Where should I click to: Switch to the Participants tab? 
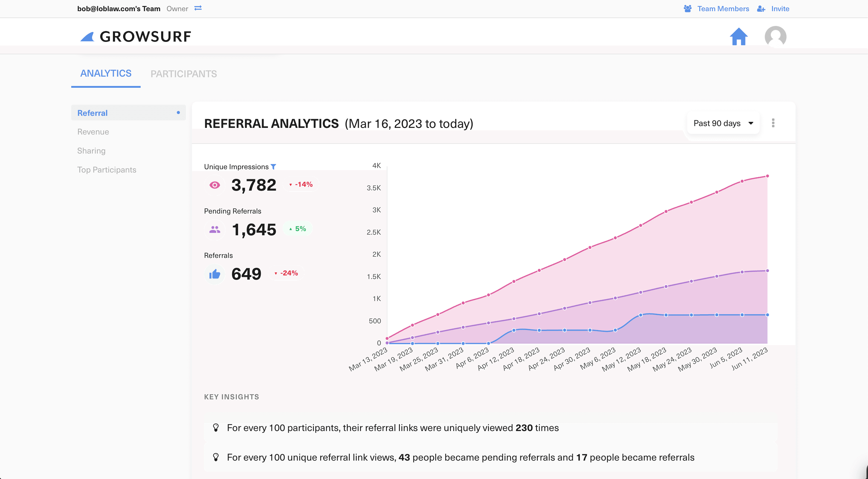click(183, 73)
